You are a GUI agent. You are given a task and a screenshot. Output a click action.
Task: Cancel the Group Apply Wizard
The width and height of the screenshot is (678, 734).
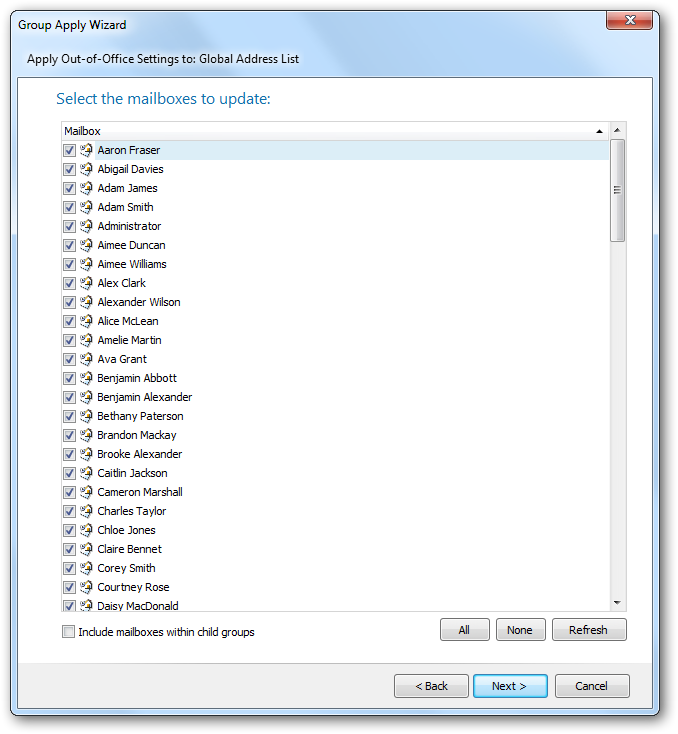pos(592,686)
